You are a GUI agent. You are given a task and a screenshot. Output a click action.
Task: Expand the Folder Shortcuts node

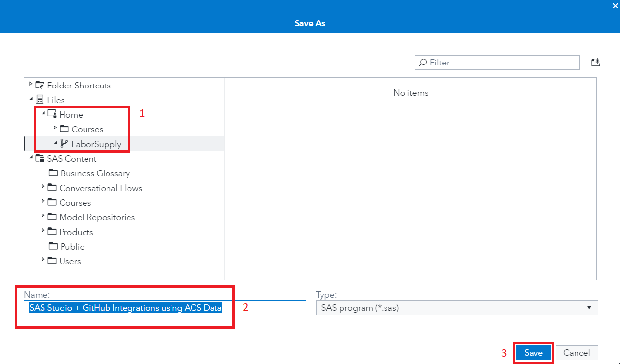(x=30, y=83)
